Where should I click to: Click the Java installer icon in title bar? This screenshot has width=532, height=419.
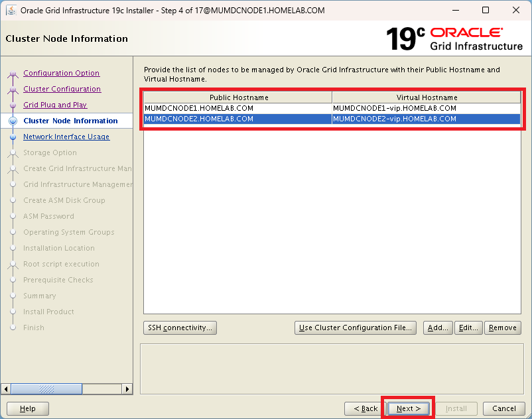click(11, 11)
